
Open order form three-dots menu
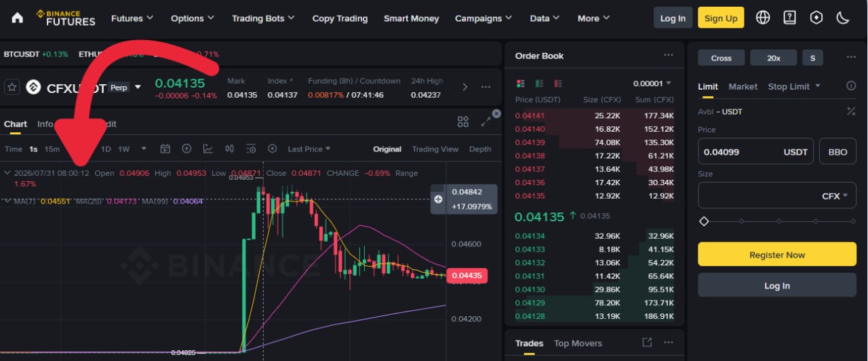coord(851,58)
